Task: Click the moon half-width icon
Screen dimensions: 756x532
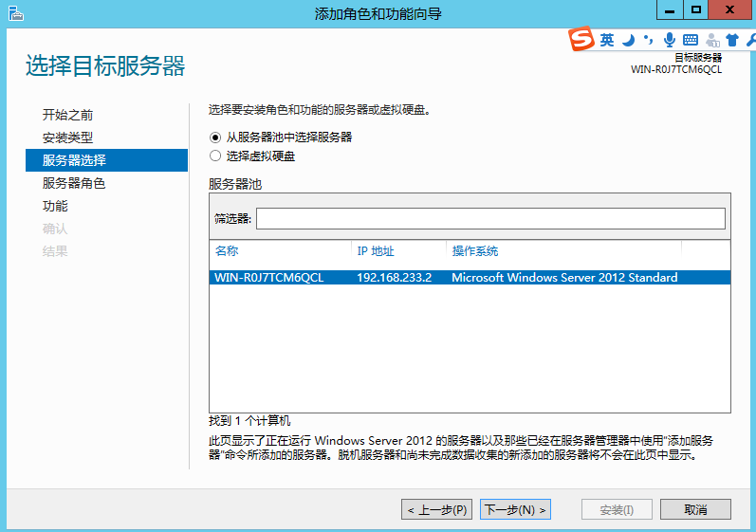Action: (x=628, y=40)
